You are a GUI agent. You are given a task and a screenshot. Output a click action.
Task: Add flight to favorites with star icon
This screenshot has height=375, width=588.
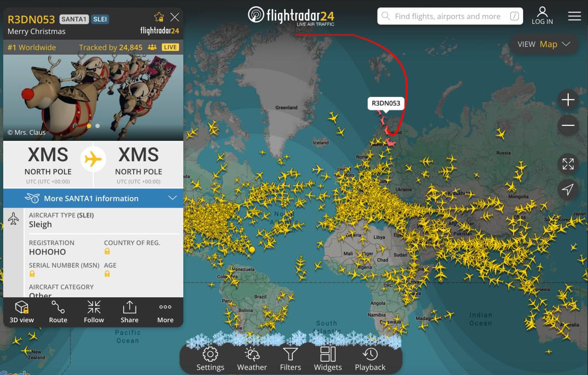click(x=159, y=17)
